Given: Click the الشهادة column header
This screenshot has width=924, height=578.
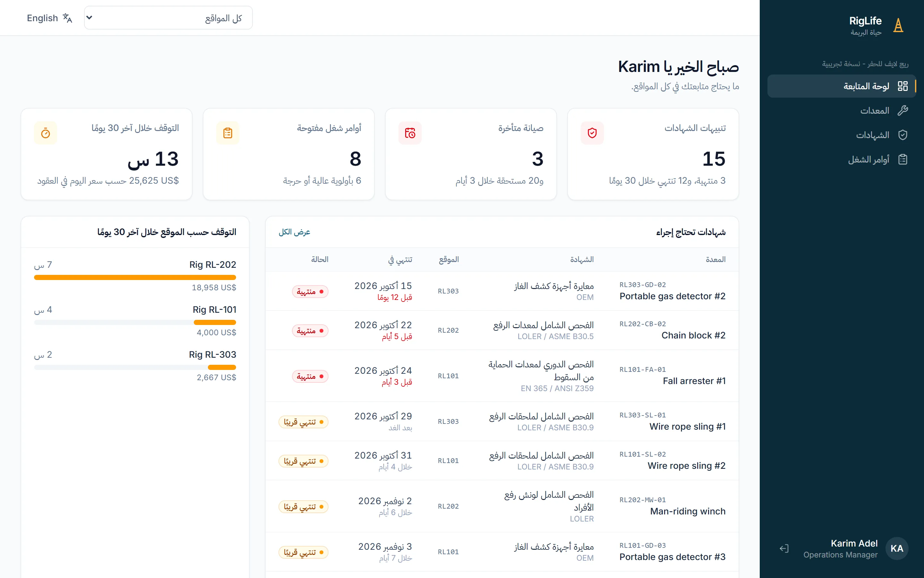Looking at the screenshot, I should tap(582, 259).
